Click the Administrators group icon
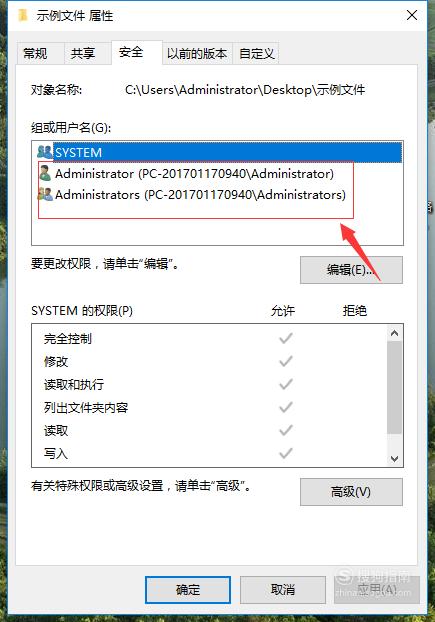435x622 pixels. (45, 194)
